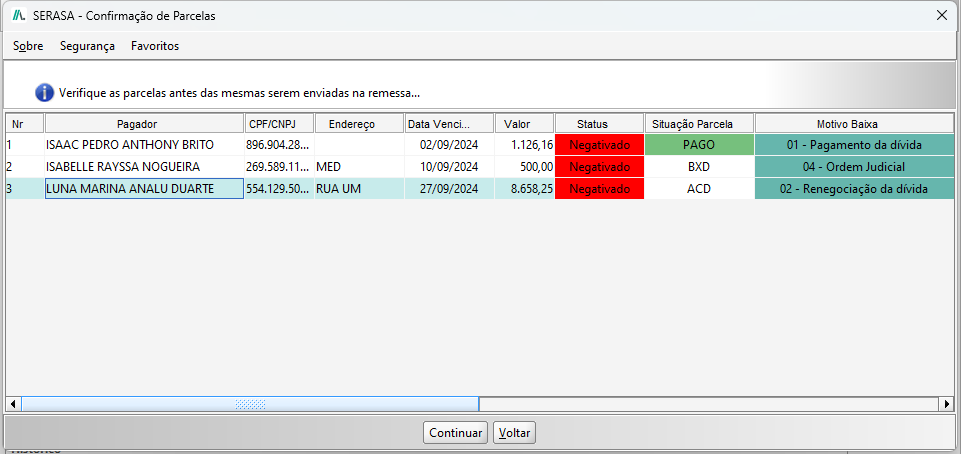Image resolution: width=961 pixels, height=454 pixels.
Task: Click the Valor column header
Action: (525, 124)
